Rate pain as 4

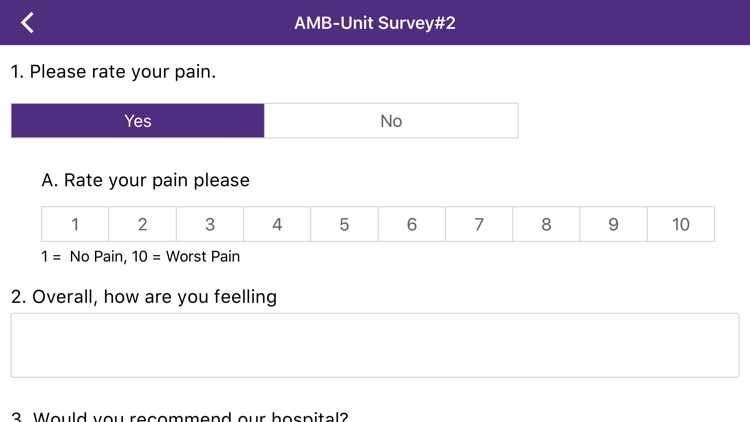tap(277, 224)
